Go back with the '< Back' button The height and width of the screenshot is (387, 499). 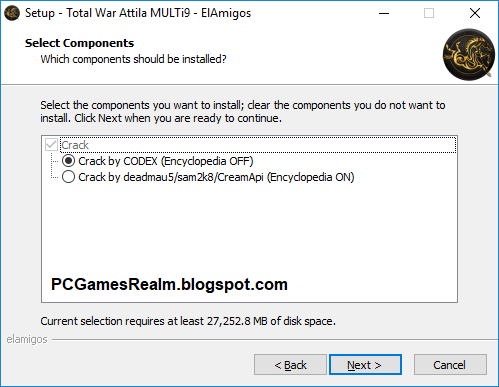click(290, 365)
